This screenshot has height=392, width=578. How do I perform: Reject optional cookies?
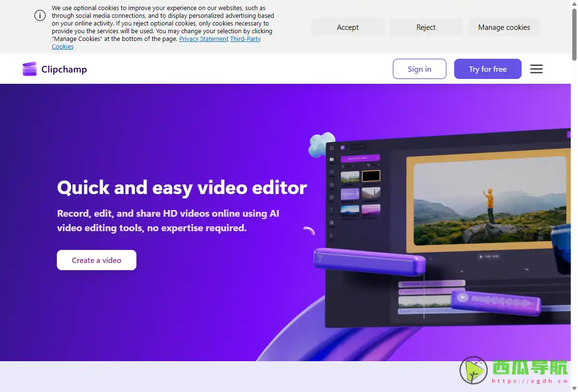[426, 27]
